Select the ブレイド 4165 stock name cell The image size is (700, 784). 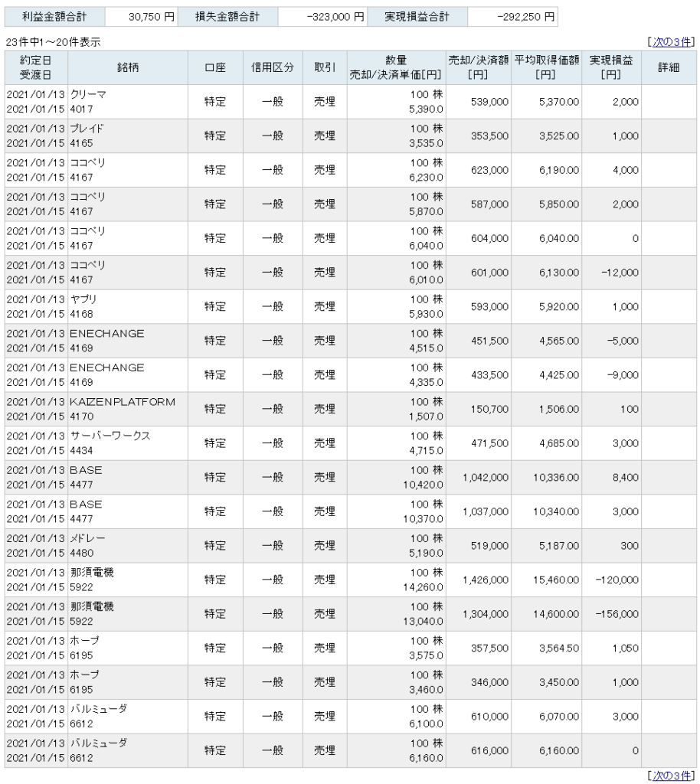point(128,136)
